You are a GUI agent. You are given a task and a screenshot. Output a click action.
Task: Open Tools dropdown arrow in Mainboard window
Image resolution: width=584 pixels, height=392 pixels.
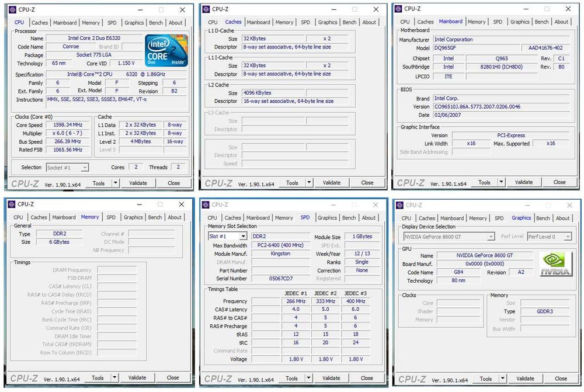501,182
